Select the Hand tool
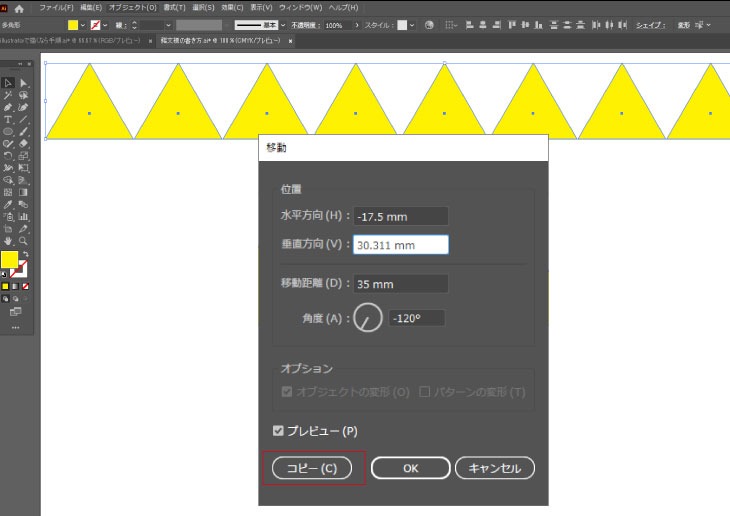The image size is (730, 516). coord(8,241)
